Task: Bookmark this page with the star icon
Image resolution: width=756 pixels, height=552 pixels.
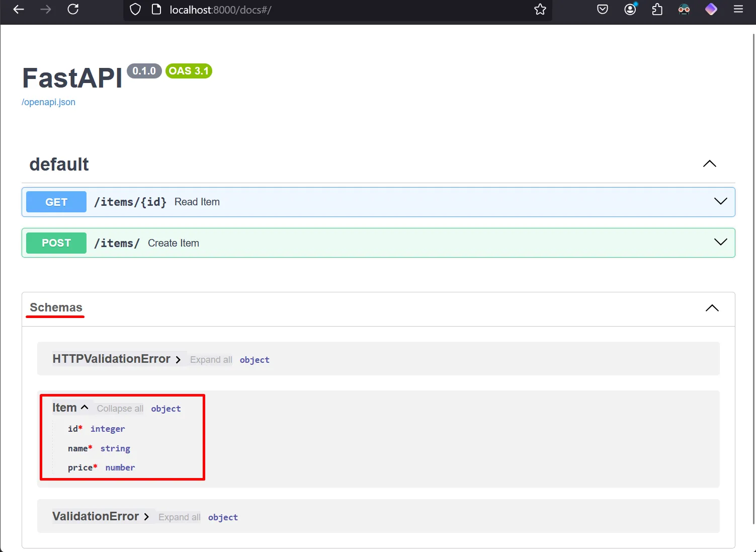Action: [540, 10]
